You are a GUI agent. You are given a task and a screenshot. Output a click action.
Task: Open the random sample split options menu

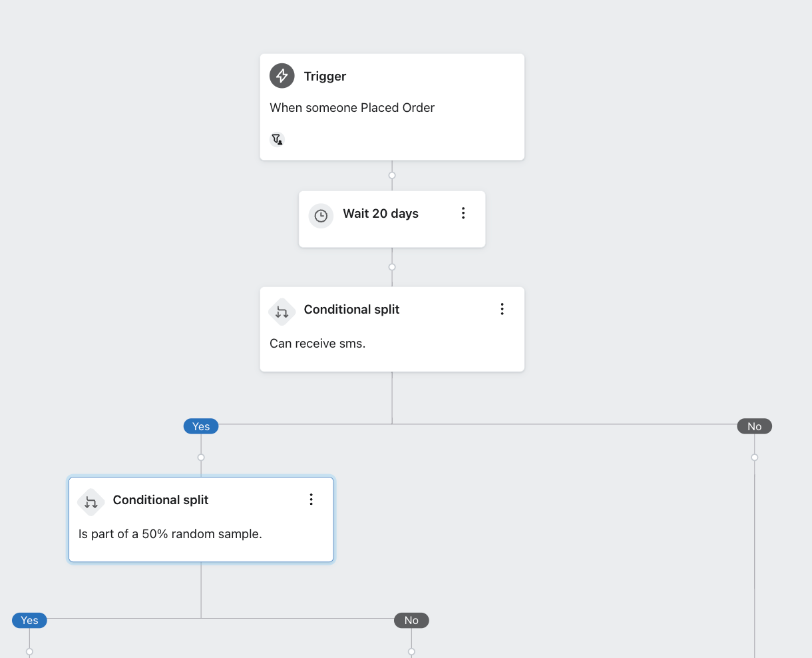click(311, 499)
